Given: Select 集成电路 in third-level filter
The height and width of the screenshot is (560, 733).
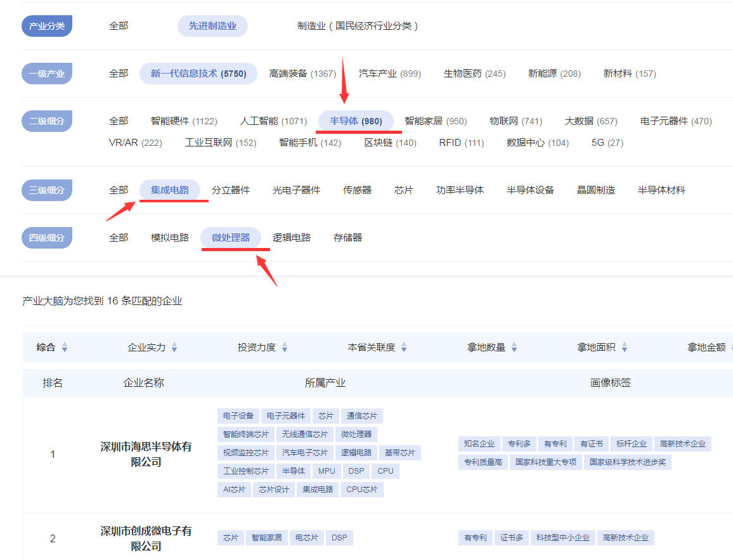Looking at the screenshot, I should [169, 190].
